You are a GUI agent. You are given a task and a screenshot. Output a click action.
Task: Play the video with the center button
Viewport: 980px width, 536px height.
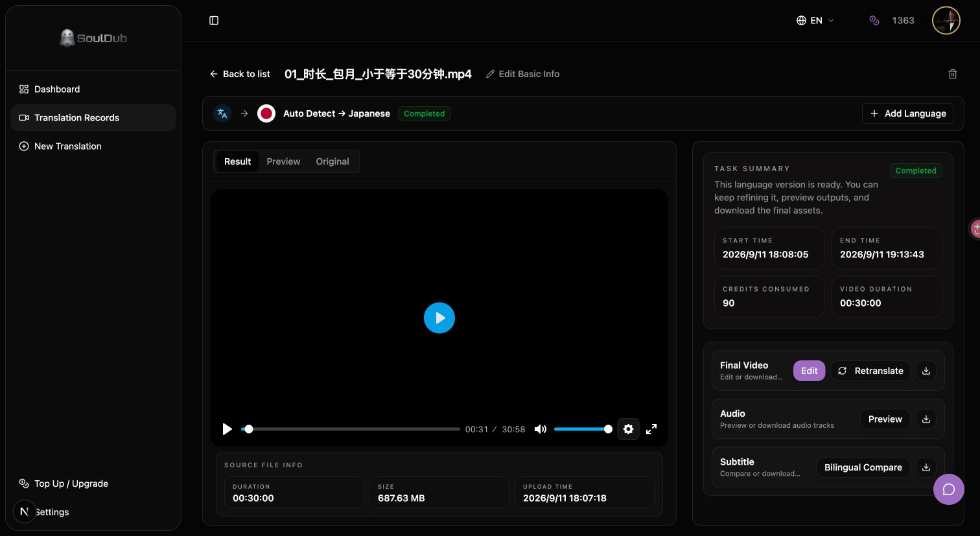pos(439,318)
